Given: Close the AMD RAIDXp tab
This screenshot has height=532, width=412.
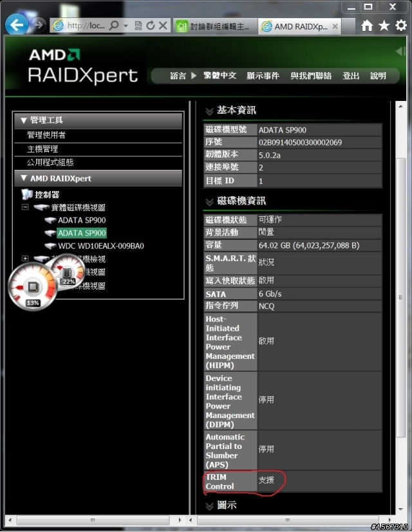Looking at the screenshot, I should [x=335, y=26].
